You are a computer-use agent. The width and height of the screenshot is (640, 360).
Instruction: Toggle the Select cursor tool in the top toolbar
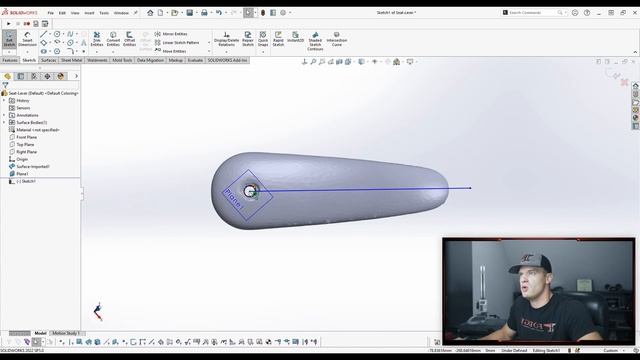tap(248, 13)
